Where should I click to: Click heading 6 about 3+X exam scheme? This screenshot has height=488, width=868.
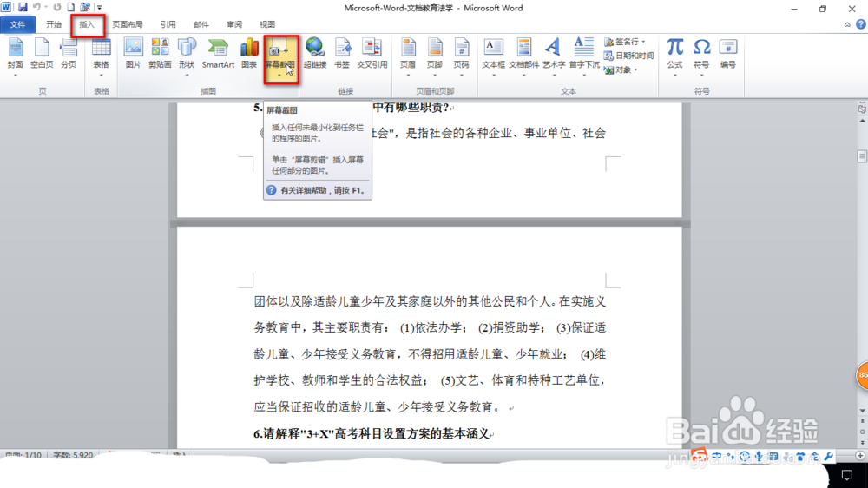point(373,433)
